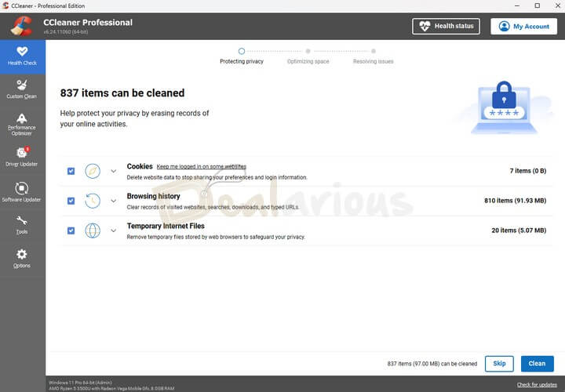Open Keep me logged in on some websites link
Image resolution: width=565 pixels, height=392 pixels.
202,167
